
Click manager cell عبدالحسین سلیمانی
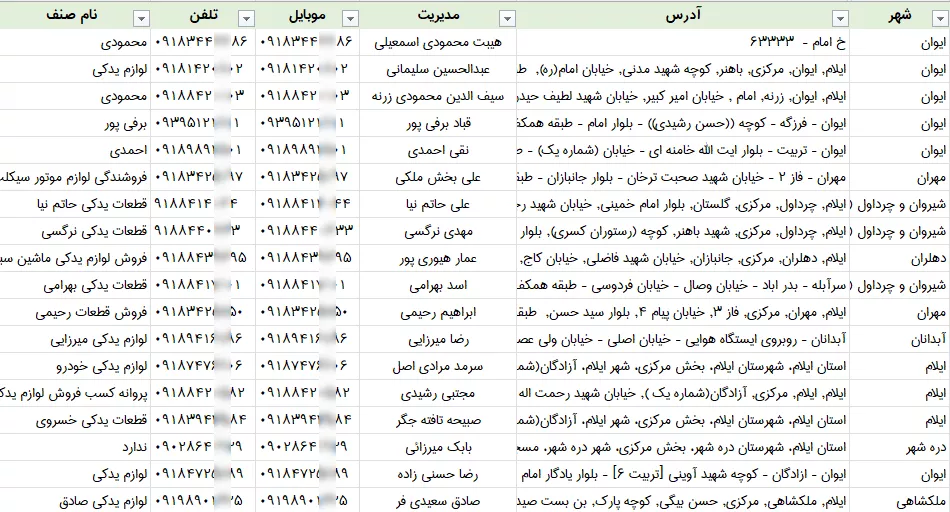tap(438, 69)
